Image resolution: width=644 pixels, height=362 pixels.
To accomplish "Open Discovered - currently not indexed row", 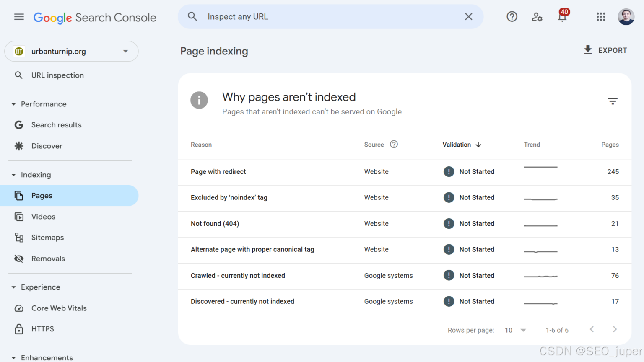I will point(405,302).
